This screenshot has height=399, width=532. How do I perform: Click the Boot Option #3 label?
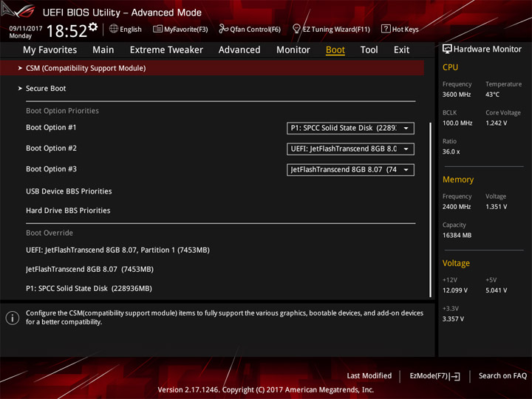[51, 169]
